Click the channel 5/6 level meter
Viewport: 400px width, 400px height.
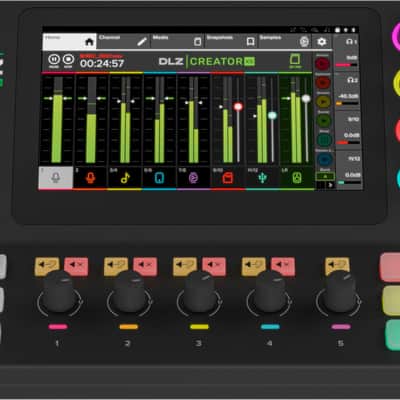coord(159,120)
